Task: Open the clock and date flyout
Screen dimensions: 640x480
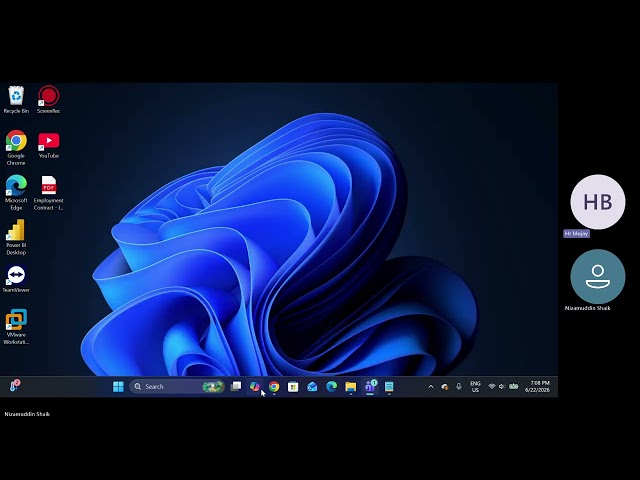Action: pos(537,387)
